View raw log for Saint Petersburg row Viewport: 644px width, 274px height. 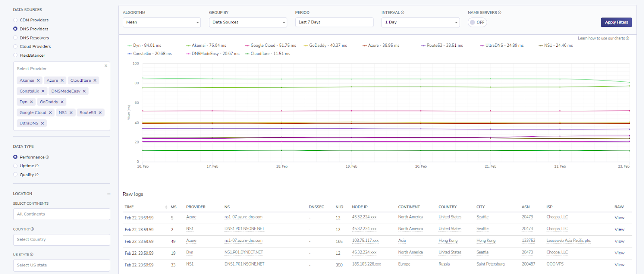point(619,265)
